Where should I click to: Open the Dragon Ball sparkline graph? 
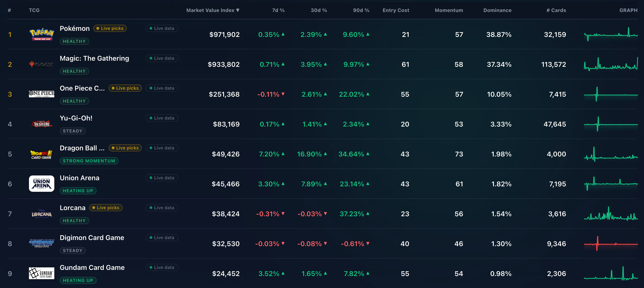[x=611, y=154]
